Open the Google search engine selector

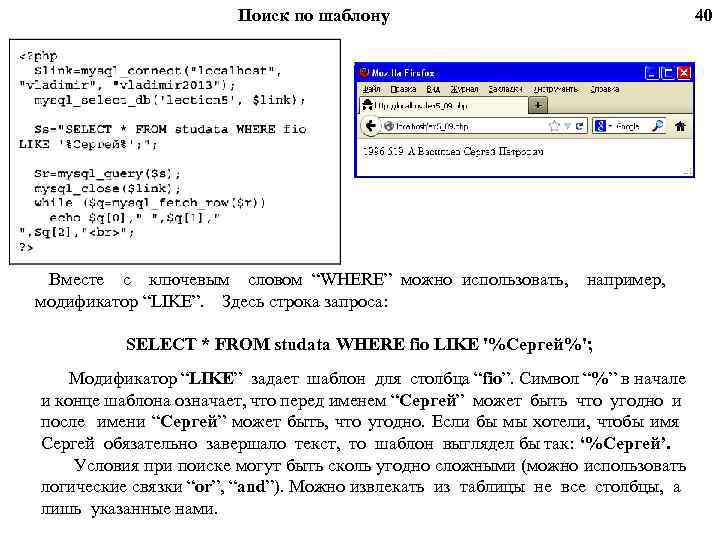(x=603, y=126)
